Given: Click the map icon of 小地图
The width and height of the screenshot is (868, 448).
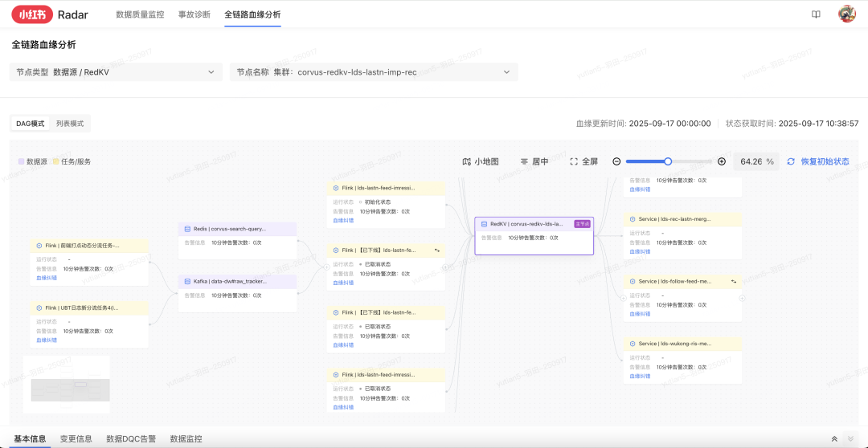Looking at the screenshot, I should tap(466, 161).
